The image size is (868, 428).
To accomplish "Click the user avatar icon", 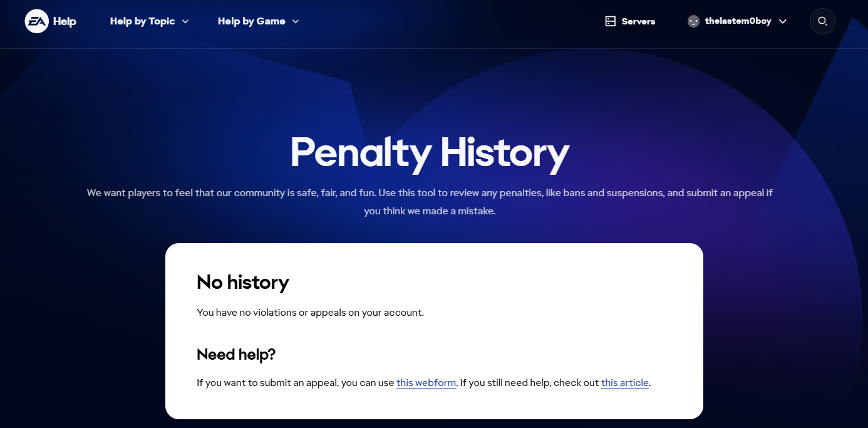I will pos(693,21).
